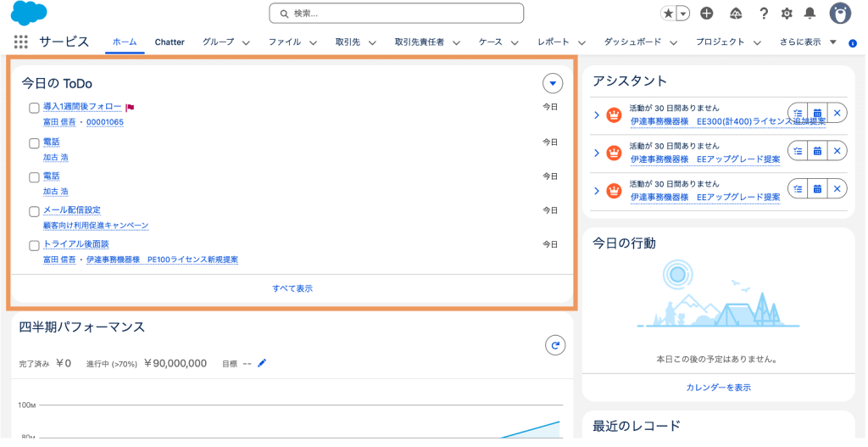Open the カレンダーを表示 link
The height and width of the screenshot is (447, 868).
(x=718, y=387)
